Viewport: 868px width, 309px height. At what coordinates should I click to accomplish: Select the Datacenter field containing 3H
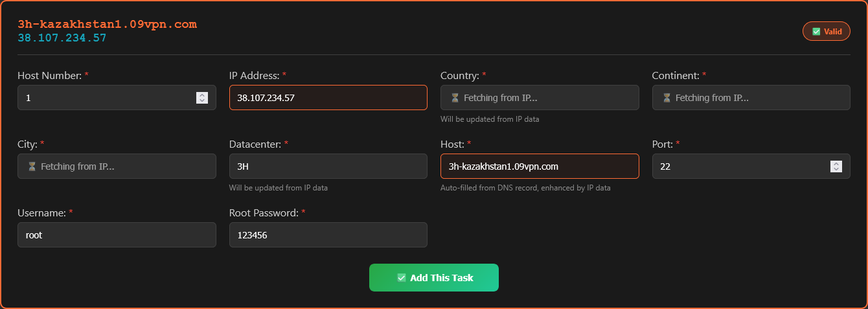pyautogui.click(x=328, y=166)
